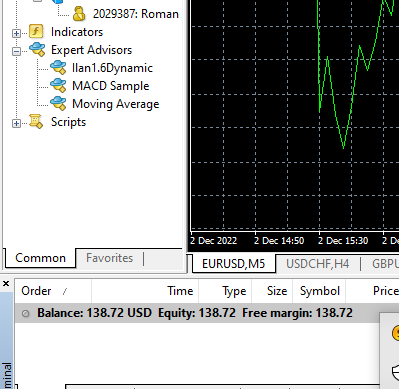This screenshot has width=399, height=389.
Task: Select the Common navigator tab
Action: (x=40, y=258)
